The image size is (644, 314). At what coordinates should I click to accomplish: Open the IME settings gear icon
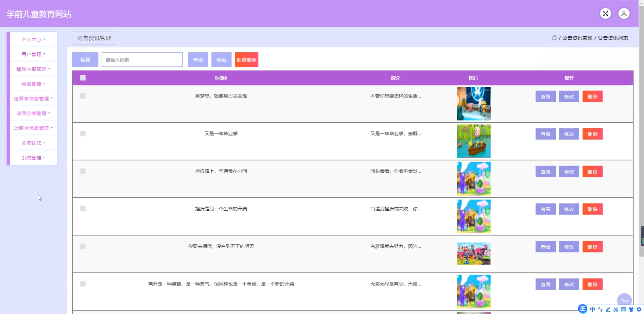(639, 309)
